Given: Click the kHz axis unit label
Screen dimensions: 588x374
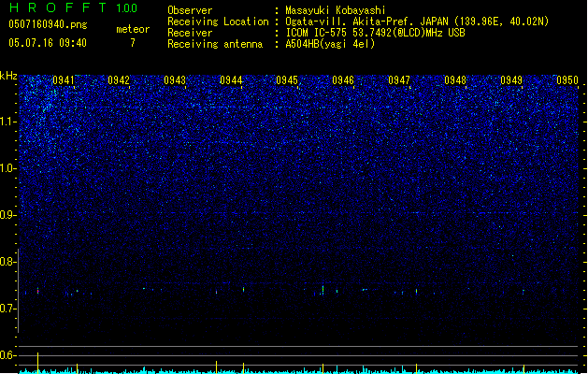Looking at the screenshot, I should (8, 76).
